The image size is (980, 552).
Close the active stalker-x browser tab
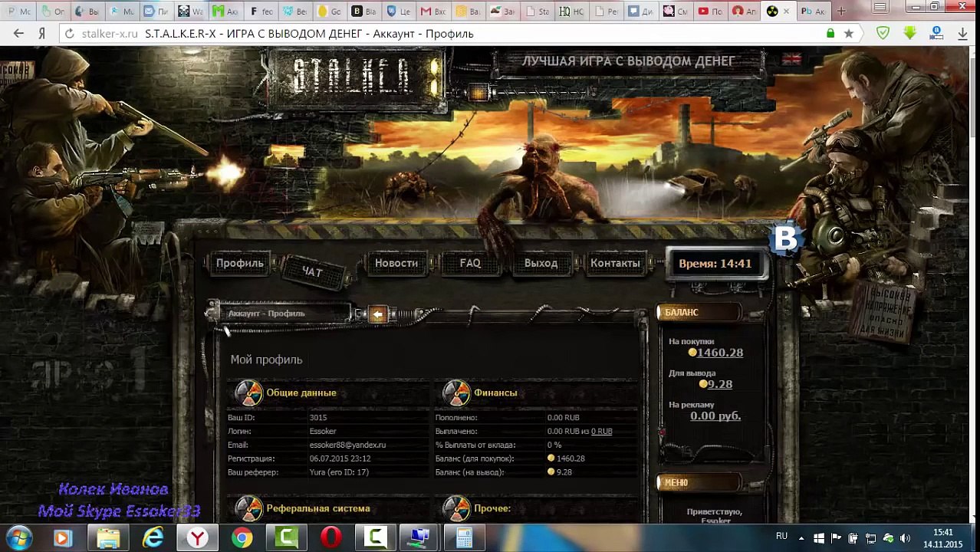786,11
